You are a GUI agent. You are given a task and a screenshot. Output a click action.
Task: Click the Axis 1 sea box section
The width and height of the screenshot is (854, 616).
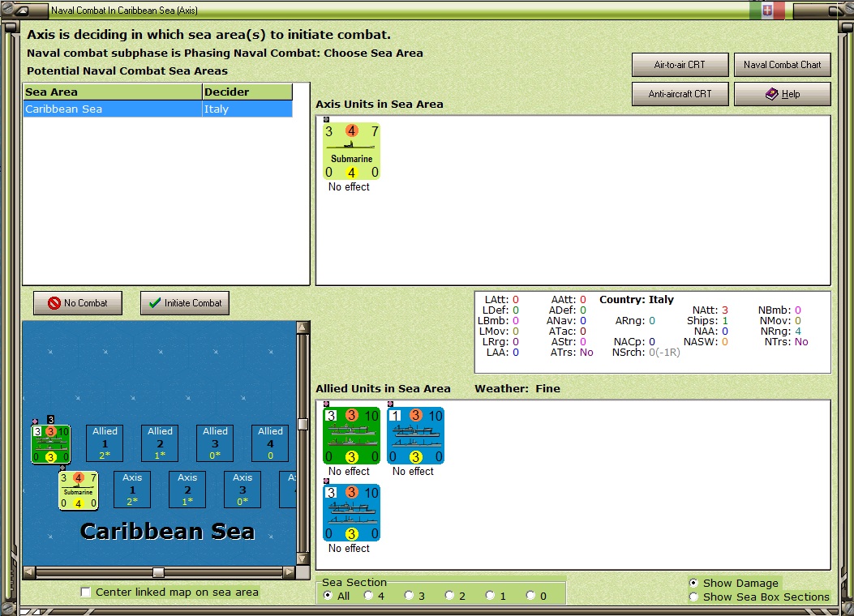132,490
